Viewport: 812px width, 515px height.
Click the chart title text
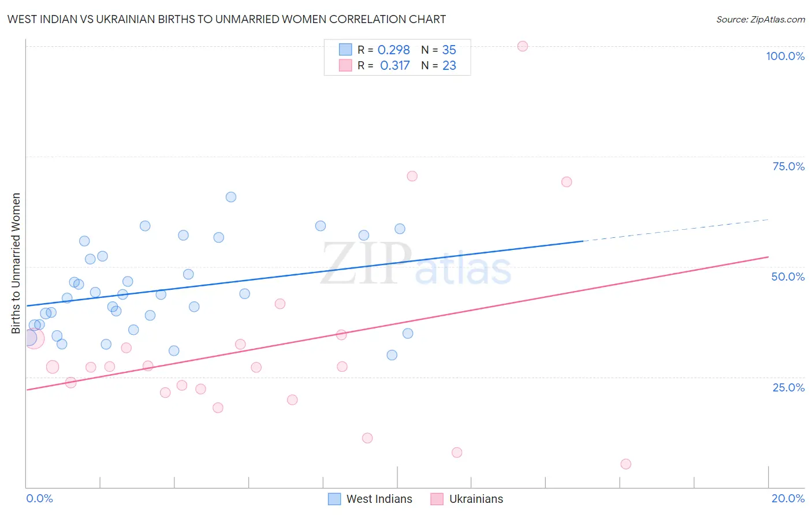point(226,19)
